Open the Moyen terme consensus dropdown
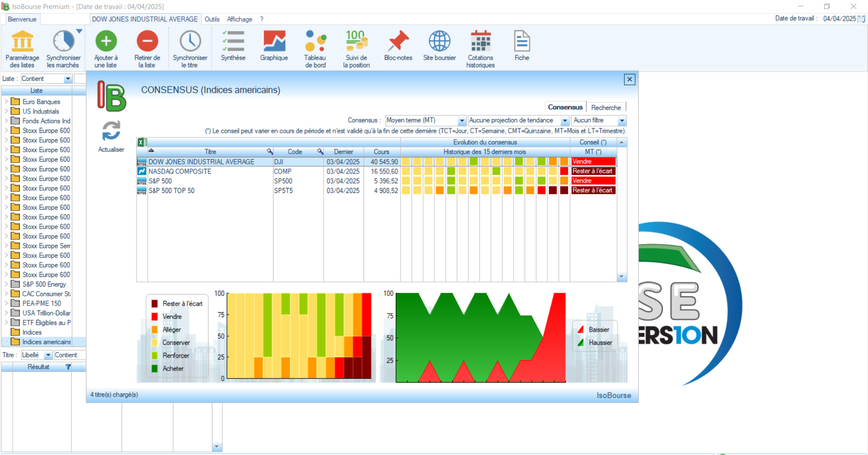The image size is (868, 455). tap(462, 121)
